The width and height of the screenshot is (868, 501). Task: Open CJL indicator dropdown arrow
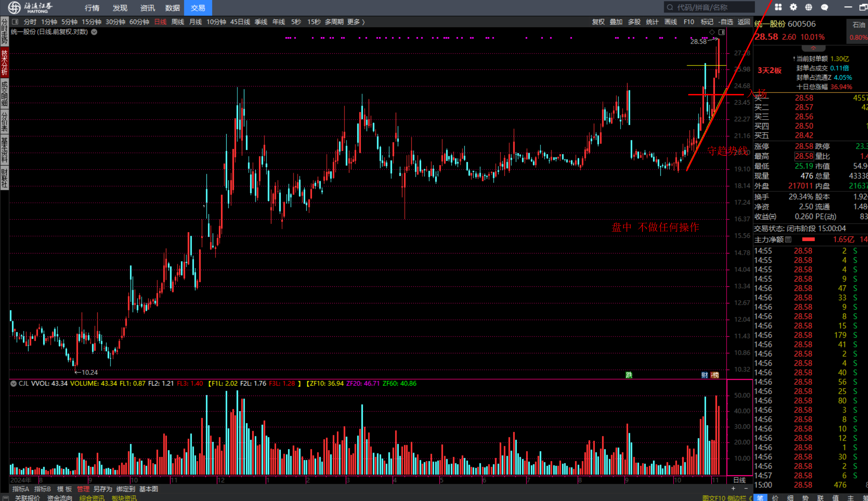[x=14, y=383]
